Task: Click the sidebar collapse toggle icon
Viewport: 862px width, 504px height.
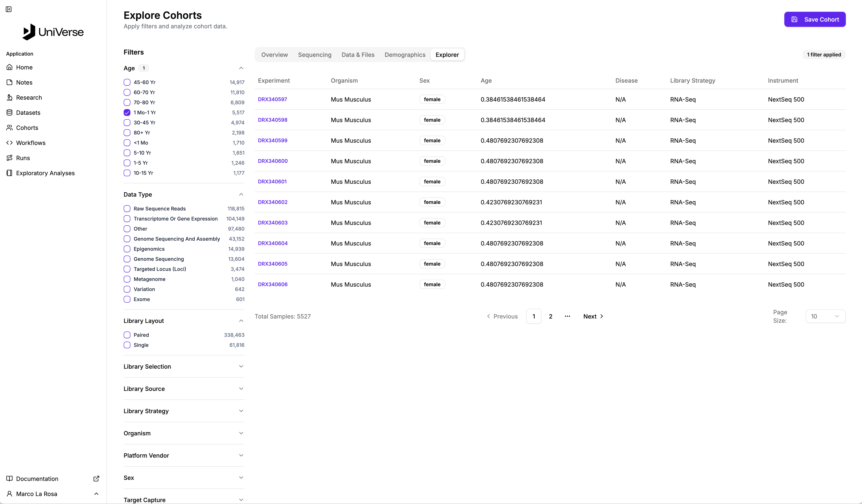Action: point(9,9)
